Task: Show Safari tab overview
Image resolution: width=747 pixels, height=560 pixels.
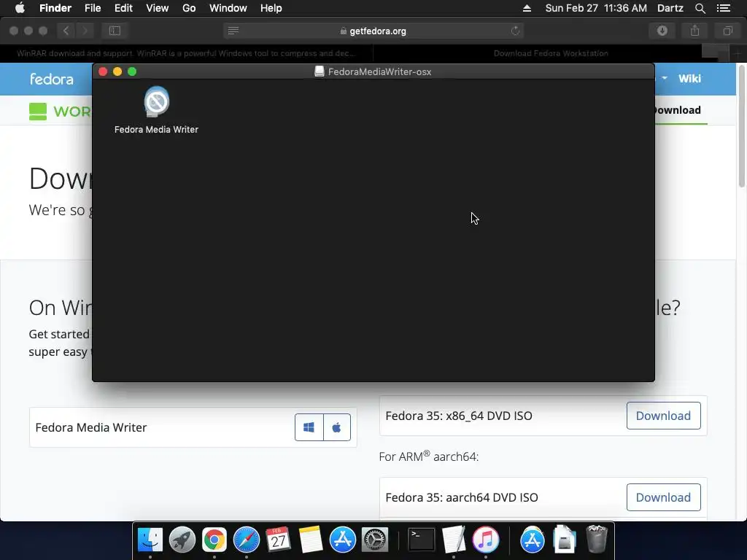Action: coord(727,31)
